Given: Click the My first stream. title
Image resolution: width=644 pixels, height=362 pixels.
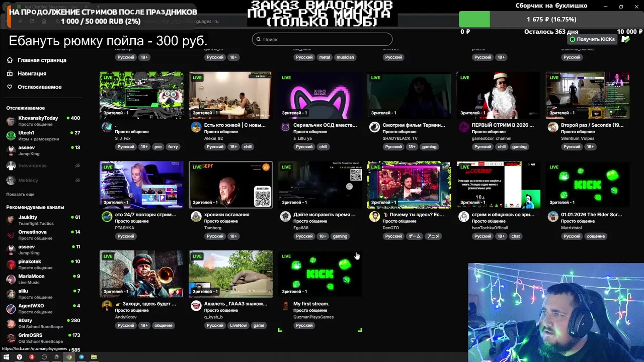Looking at the screenshot, I should 311,304.
